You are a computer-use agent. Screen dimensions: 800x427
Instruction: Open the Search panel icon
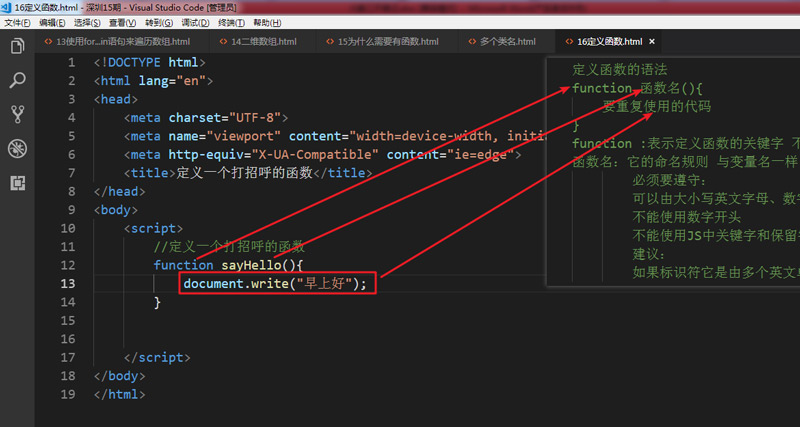pyautogui.click(x=17, y=81)
